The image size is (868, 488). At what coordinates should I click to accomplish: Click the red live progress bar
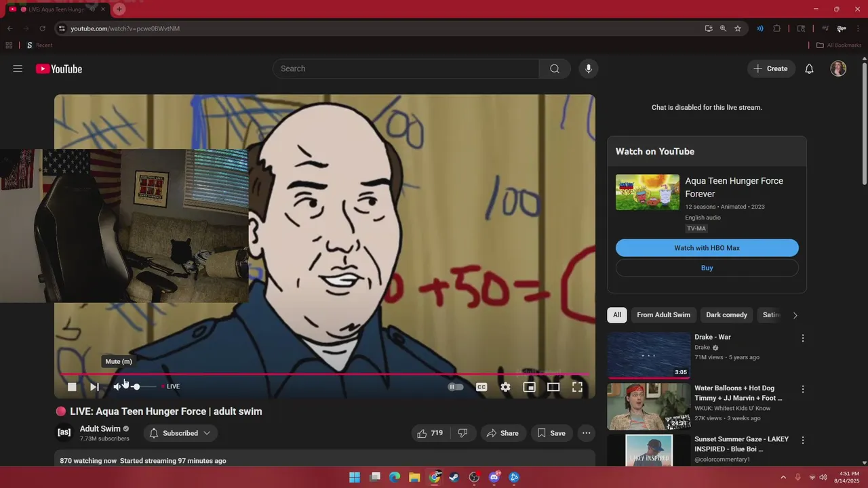325,373
